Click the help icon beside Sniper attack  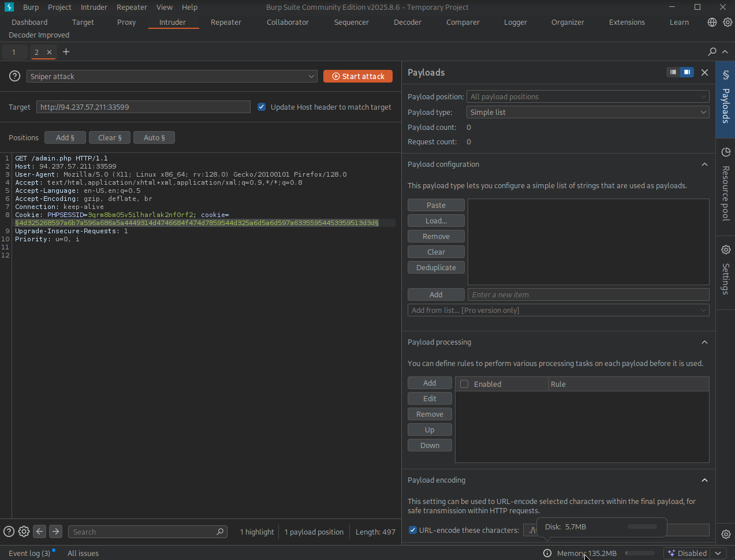point(15,76)
